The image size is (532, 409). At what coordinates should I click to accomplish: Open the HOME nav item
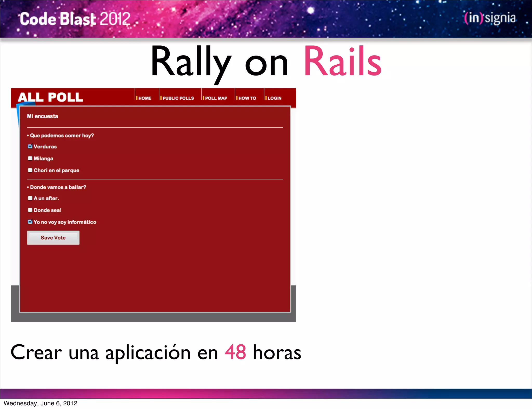pyautogui.click(x=145, y=98)
